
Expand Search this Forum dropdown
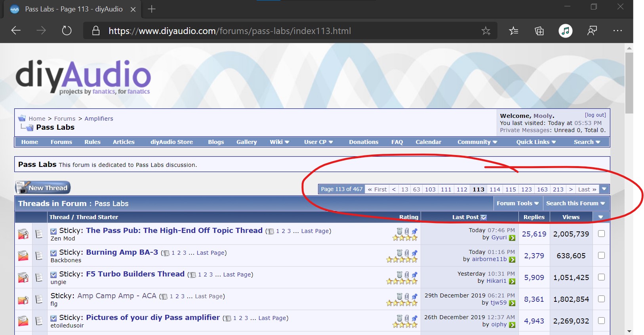[x=575, y=203]
